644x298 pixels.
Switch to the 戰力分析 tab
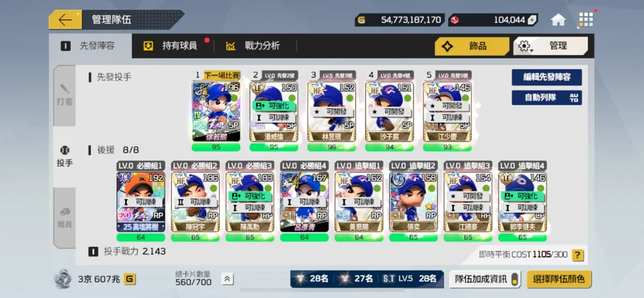pos(255,46)
